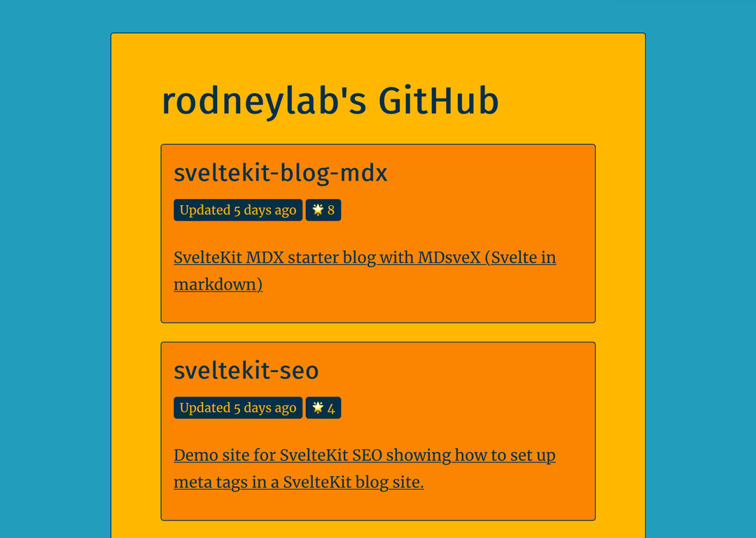
Task: Click MDsveX in the first card description
Action: (x=449, y=257)
